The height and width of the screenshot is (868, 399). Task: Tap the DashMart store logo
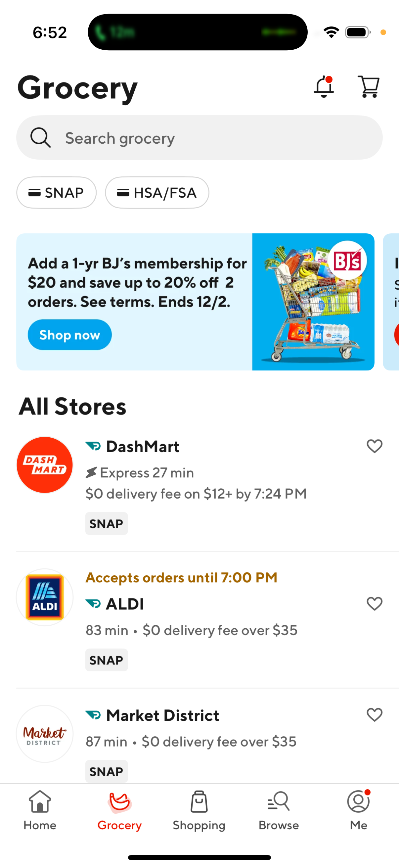point(44,465)
